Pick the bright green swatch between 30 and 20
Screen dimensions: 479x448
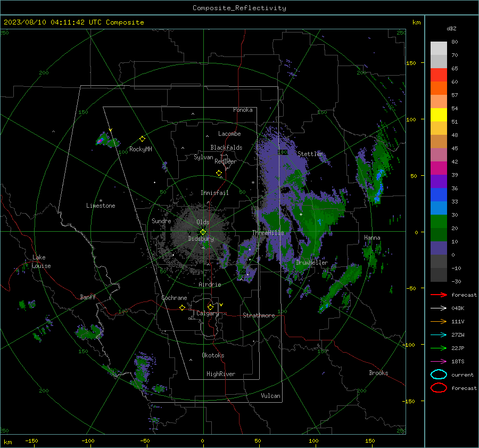point(439,222)
